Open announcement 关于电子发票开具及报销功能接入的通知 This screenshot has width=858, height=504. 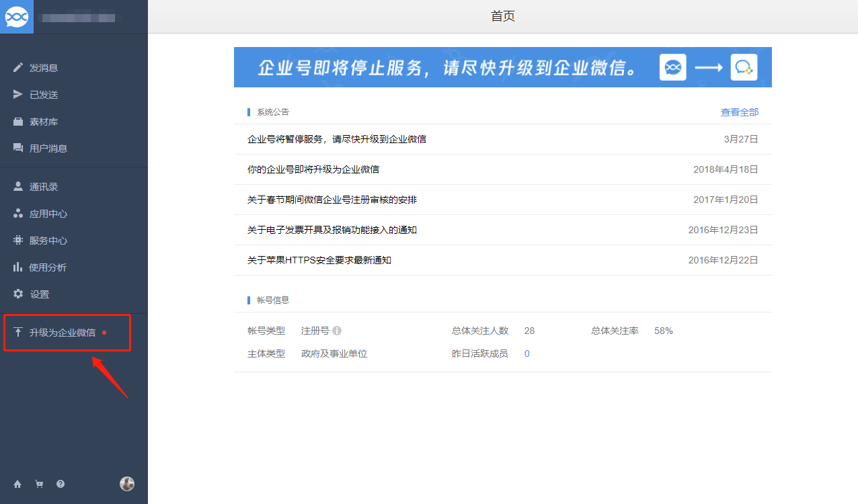332,230
